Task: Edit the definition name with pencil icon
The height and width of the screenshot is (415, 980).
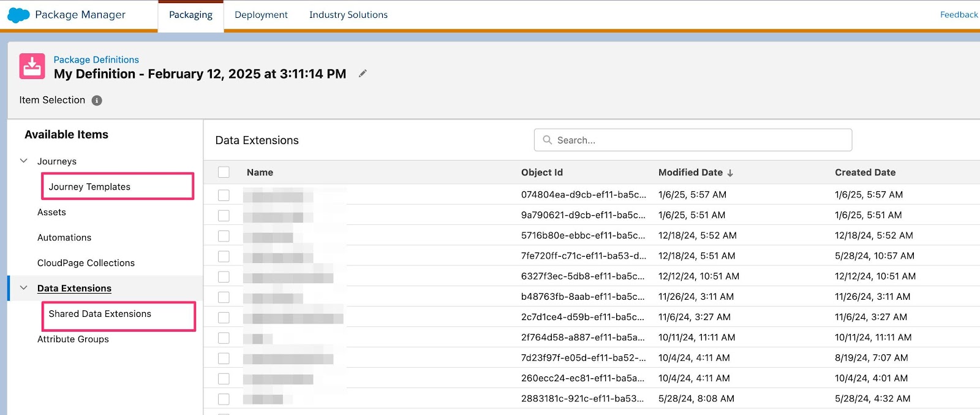Action: (363, 74)
